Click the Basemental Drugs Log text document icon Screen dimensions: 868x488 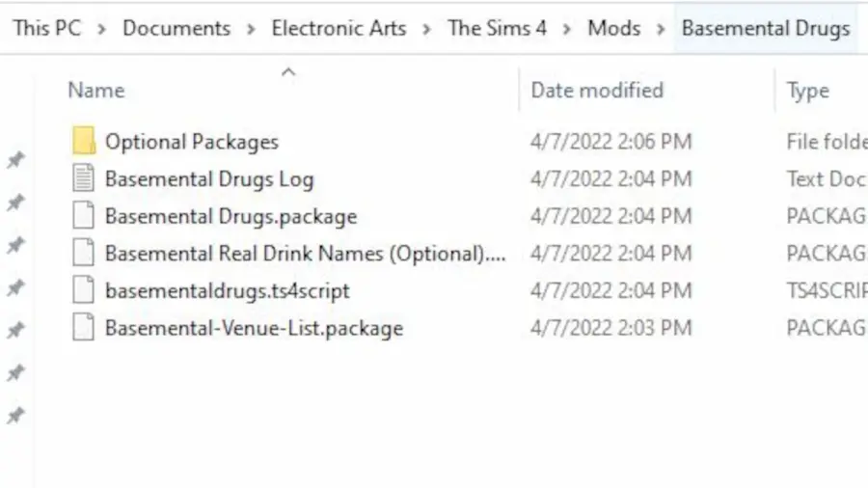[x=84, y=178]
